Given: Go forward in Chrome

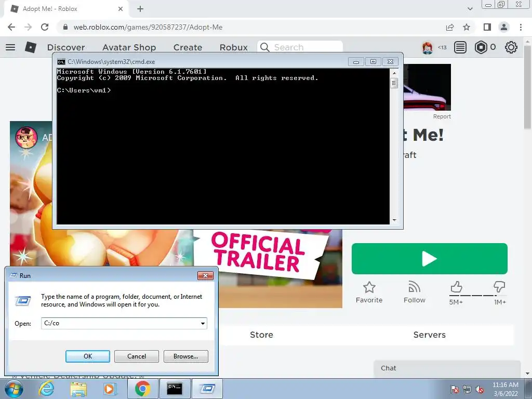Looking at the screenshot, I should (x=28, y=27).
